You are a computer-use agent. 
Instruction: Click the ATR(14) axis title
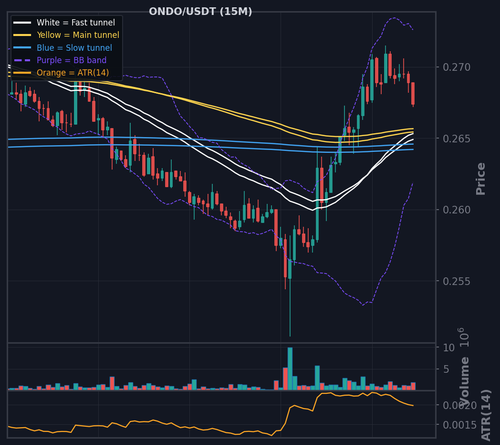(x=486, y=415)
